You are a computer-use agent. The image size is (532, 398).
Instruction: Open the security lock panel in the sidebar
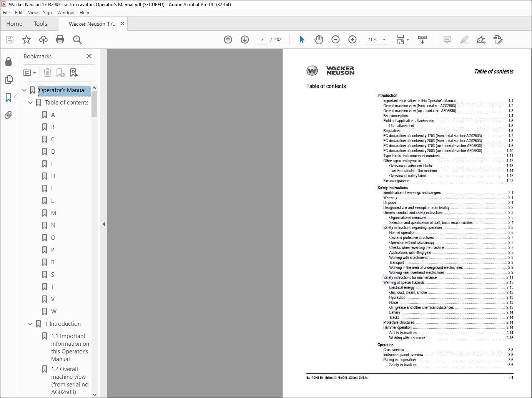pyautogui.click(x=8, y=61)
